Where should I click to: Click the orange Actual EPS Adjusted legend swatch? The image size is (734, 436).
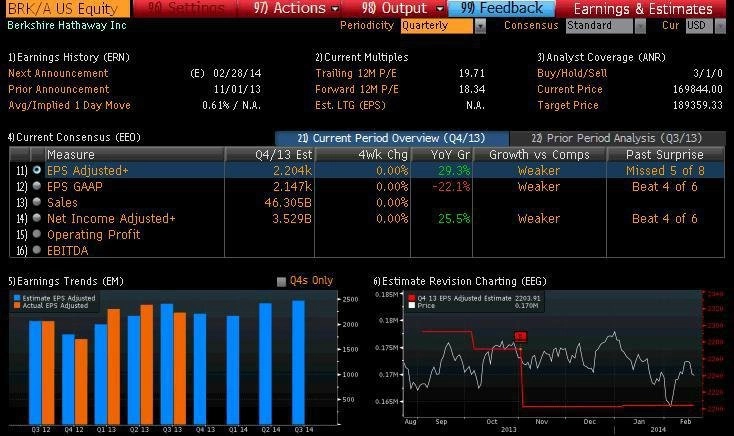coord(17,305)
